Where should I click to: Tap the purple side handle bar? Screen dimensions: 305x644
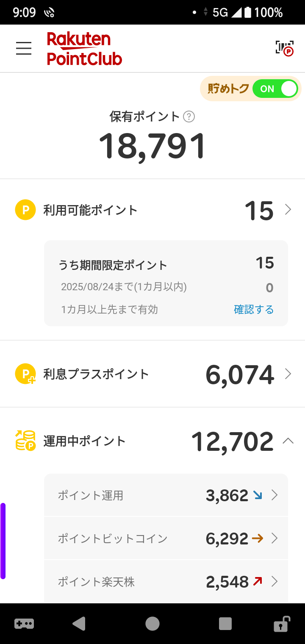pyautogui.click(x=3, y=541)
